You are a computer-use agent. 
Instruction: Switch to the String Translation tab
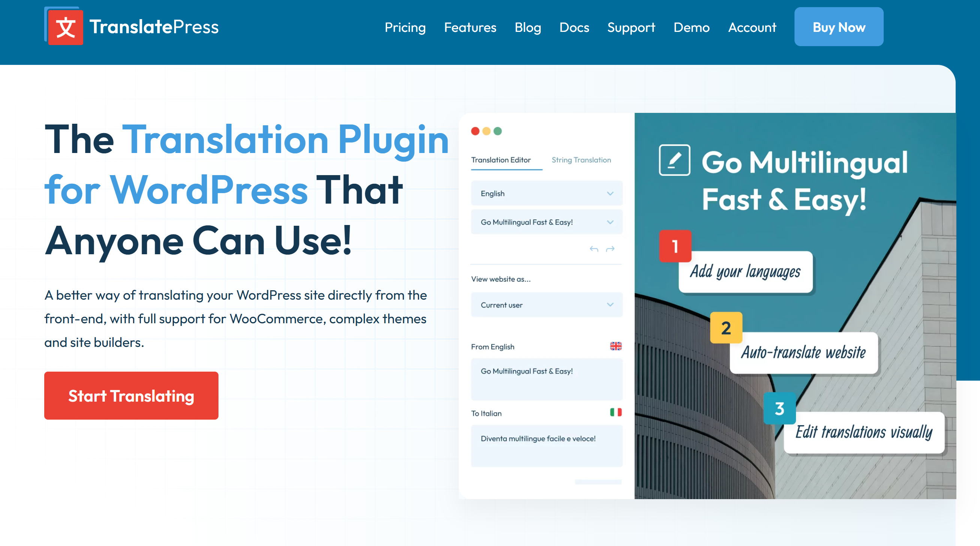point(581,160)
